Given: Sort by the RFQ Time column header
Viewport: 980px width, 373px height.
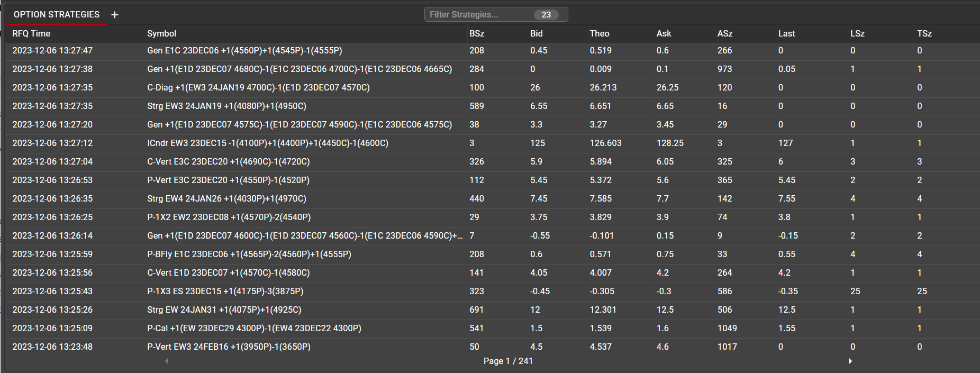Looking at the screenshot, I should click(x=31, y=33).
